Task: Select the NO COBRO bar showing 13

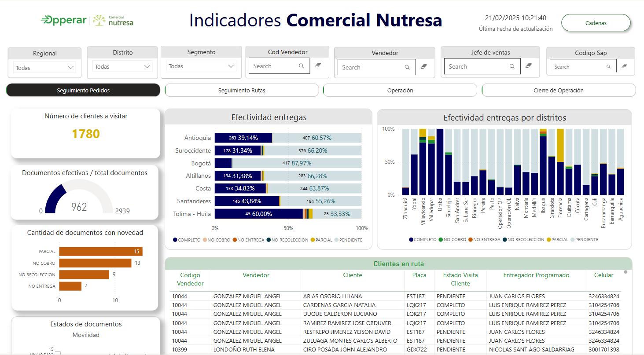Action: pyautogui.click(x=96, y=263)
